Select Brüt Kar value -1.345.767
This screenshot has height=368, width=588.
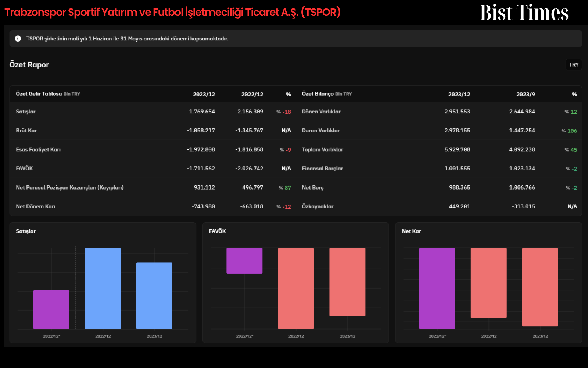point(249,131)
